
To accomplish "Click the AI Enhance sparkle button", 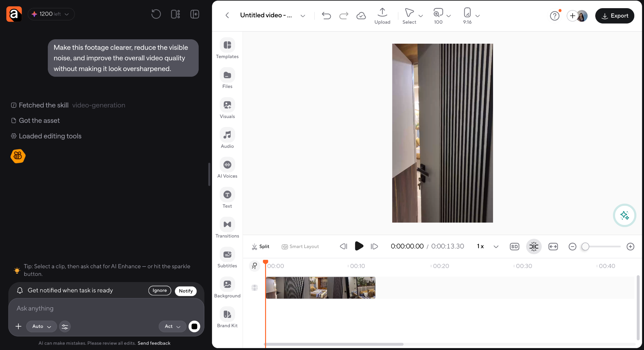I will click(625, 215).
